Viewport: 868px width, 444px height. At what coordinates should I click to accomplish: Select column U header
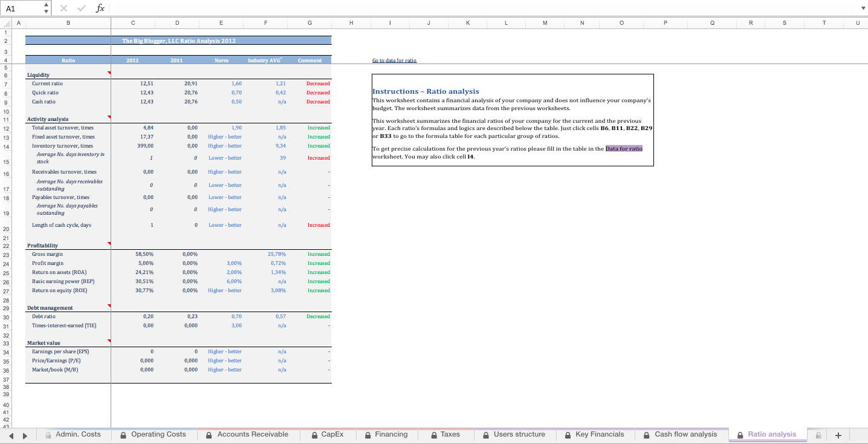pyautogui.click(x=858, y=23)
